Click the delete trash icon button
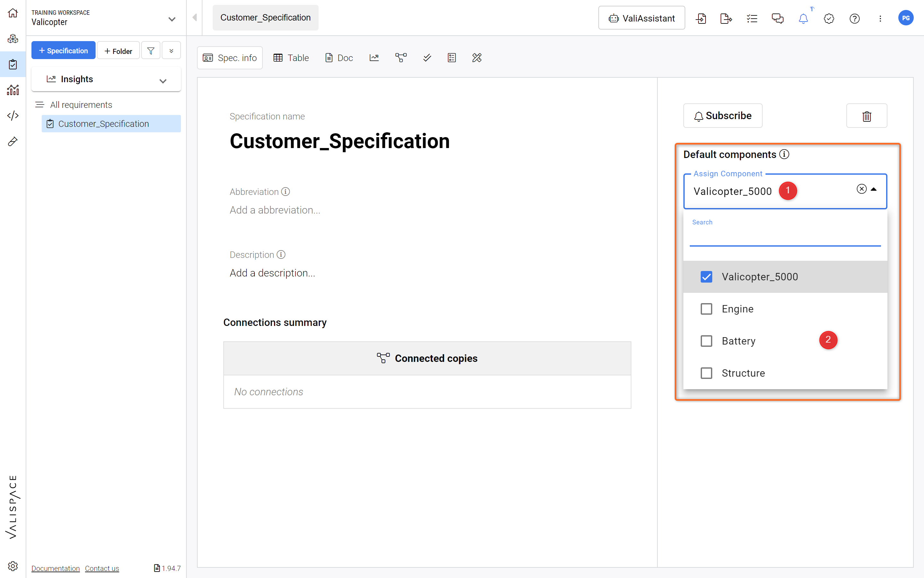The image size is (924, 578). click(x=867, y=116)
